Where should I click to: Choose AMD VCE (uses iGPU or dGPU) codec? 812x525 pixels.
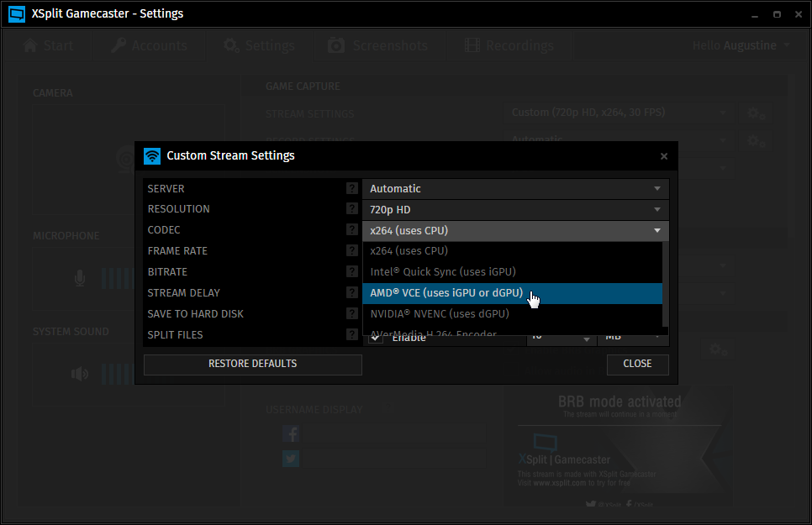[x=513, y=293]
